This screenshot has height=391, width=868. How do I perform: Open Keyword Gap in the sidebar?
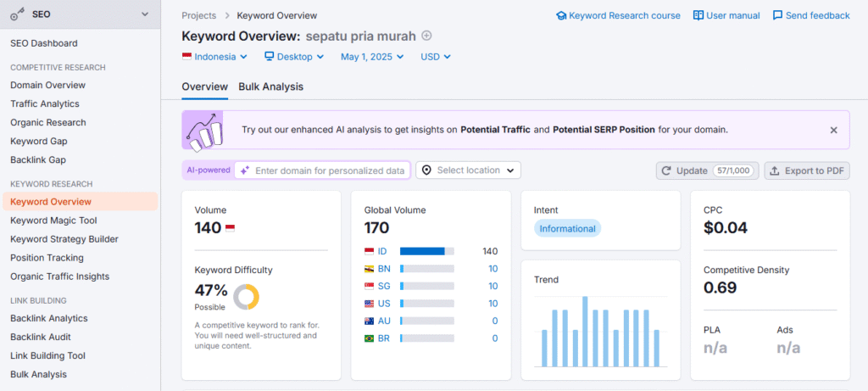pyautogui.click(x=39, y=142)
